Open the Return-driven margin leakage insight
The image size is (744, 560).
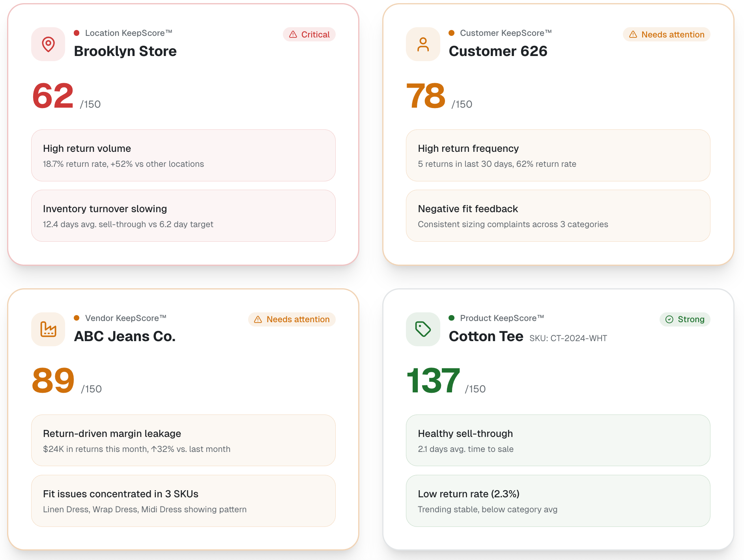tap(183, 440)
